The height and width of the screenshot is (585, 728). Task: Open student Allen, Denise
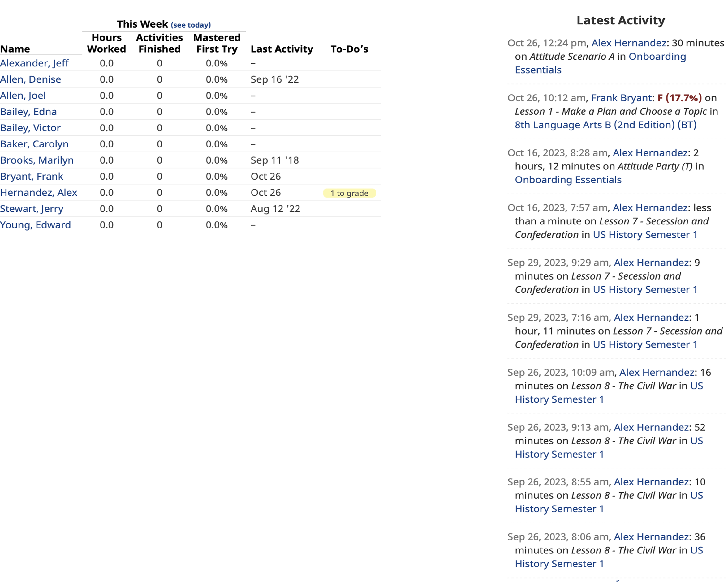tap(31, 79)
